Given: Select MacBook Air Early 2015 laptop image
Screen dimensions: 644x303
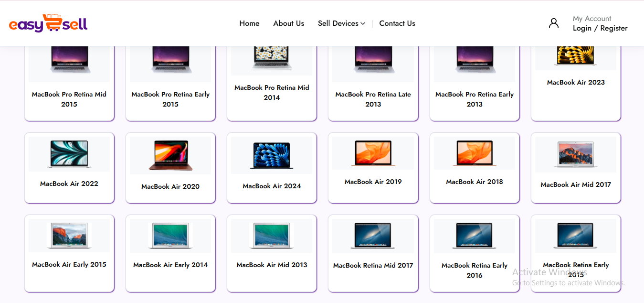Looking at the screenshot, I should point(69,235).
